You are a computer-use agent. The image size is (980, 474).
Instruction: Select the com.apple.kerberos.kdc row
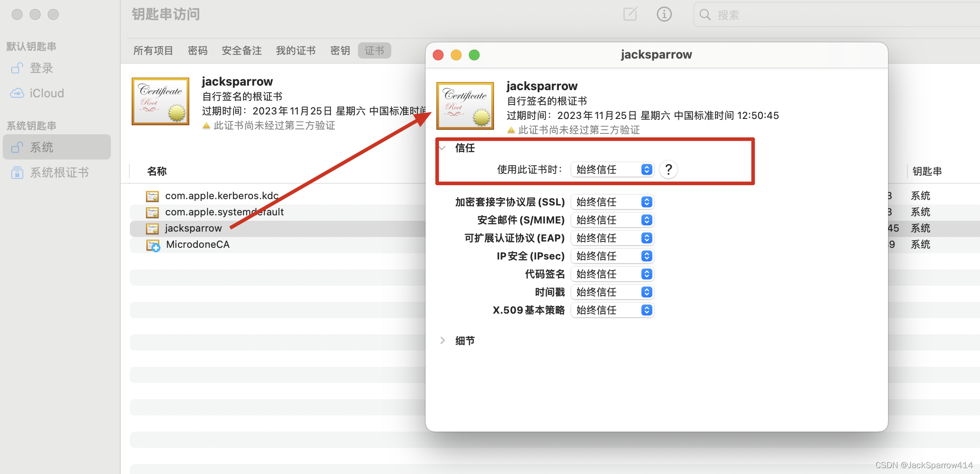tap(278, 196)
